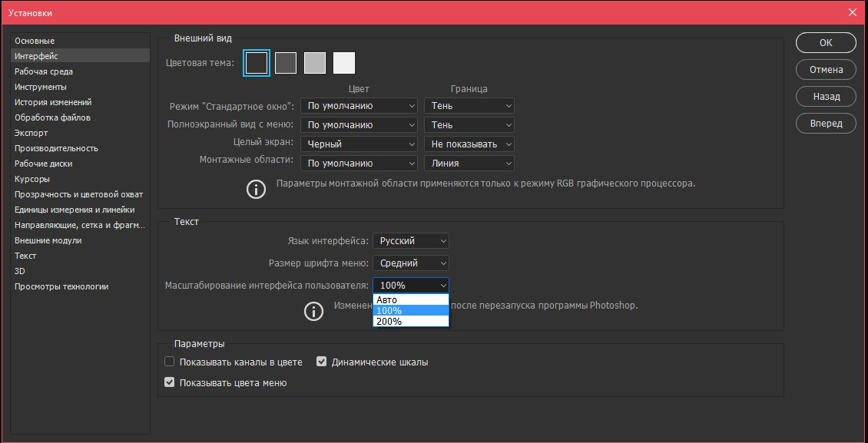Open the История изменений category
Viewport: 868px width, 443px height.
tap(81, 102)
